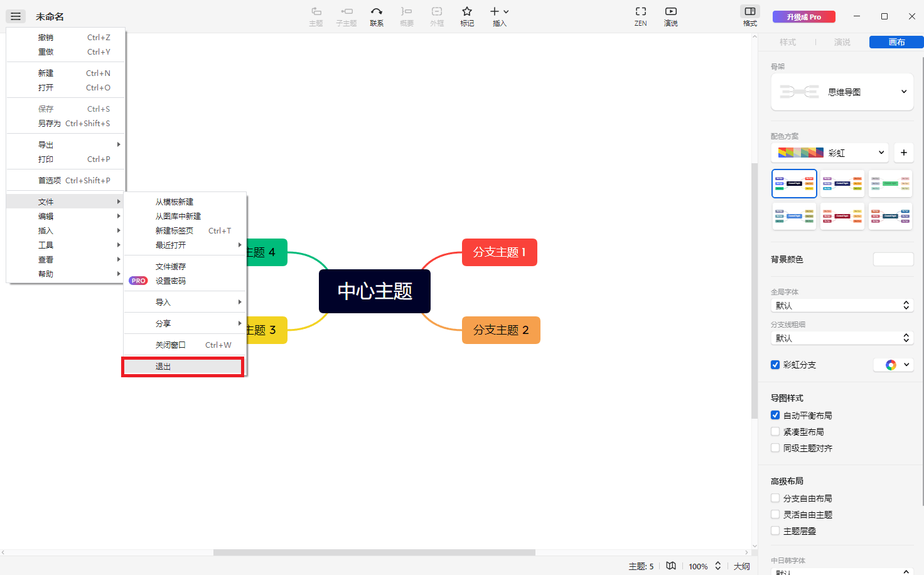
Task: Choose 撤销 from the menu
Action: [65, 37]
